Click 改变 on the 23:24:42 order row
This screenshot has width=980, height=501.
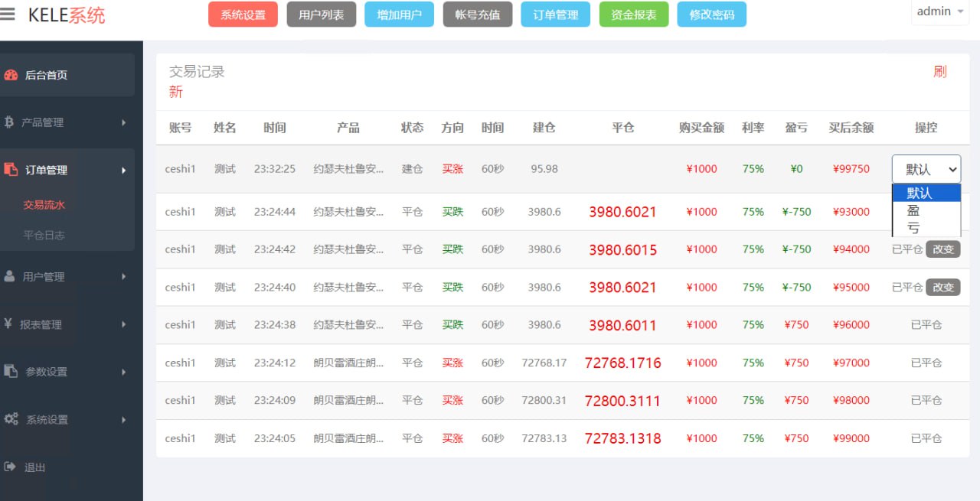[x=942, y=249]
